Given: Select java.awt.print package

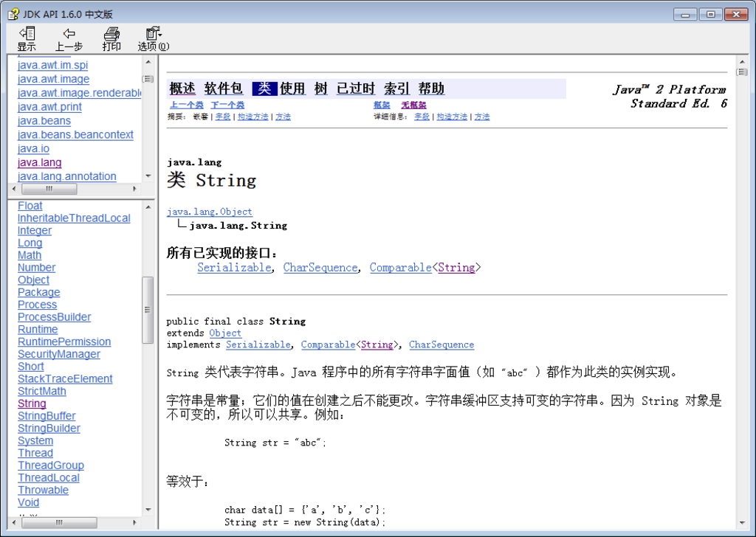Looking at the screenshot, I should coord(49,107).
